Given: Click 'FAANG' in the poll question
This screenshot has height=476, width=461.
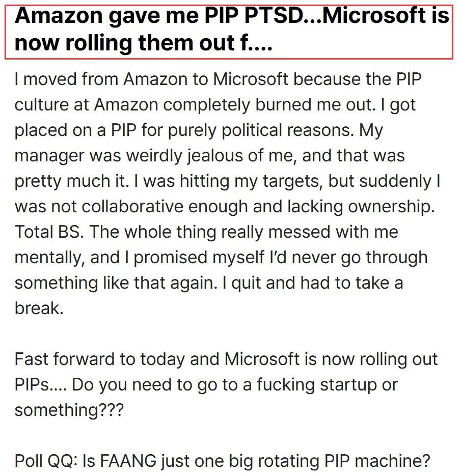Looking at the screenshot, I should 128,461.
